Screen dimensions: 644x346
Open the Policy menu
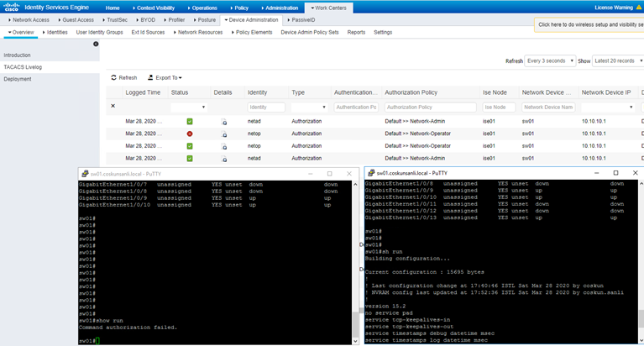pyautogui.click(x=239, y=8)
